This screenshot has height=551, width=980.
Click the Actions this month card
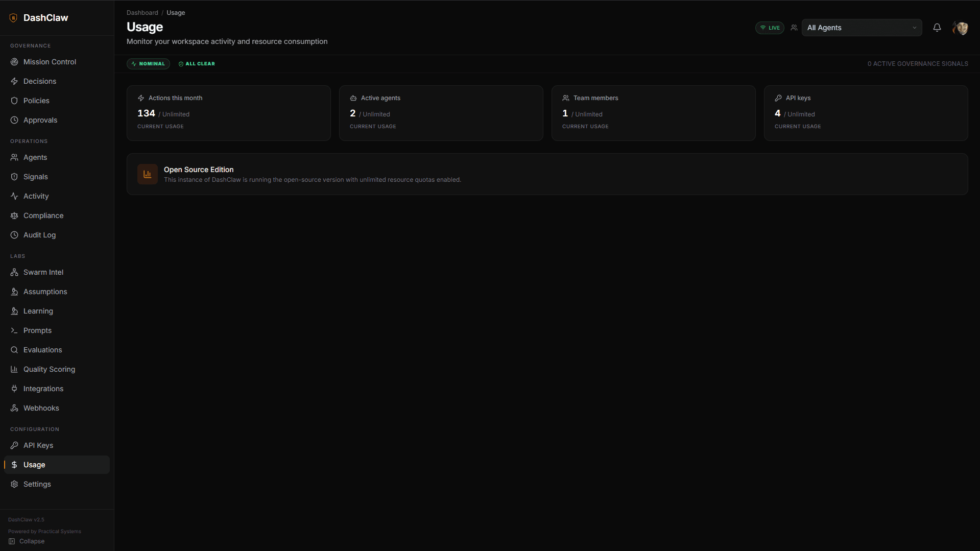(228, 113)
